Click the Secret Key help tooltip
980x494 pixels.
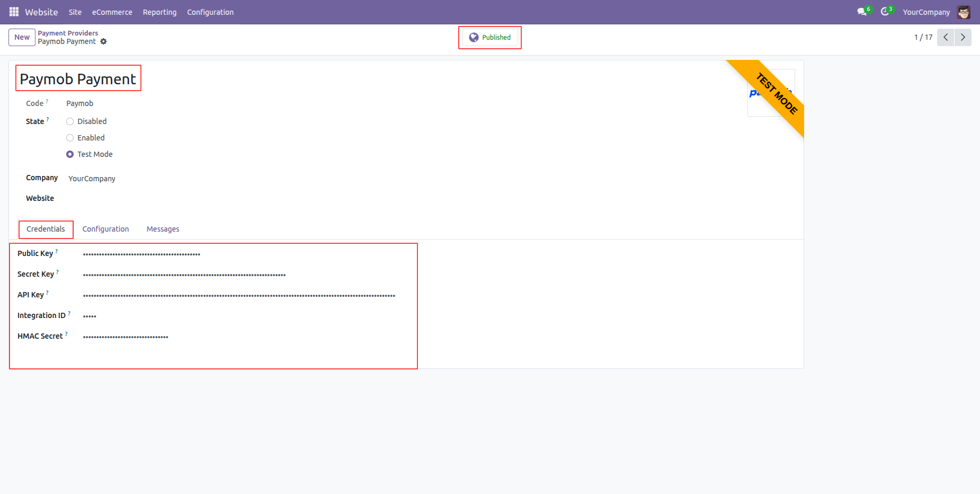(x=57, y=272)
